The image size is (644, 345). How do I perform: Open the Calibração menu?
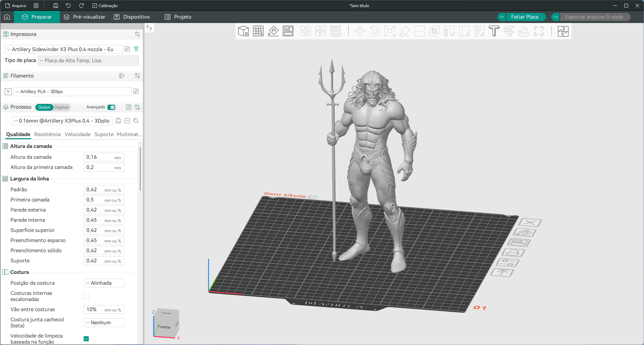[105, 6]
